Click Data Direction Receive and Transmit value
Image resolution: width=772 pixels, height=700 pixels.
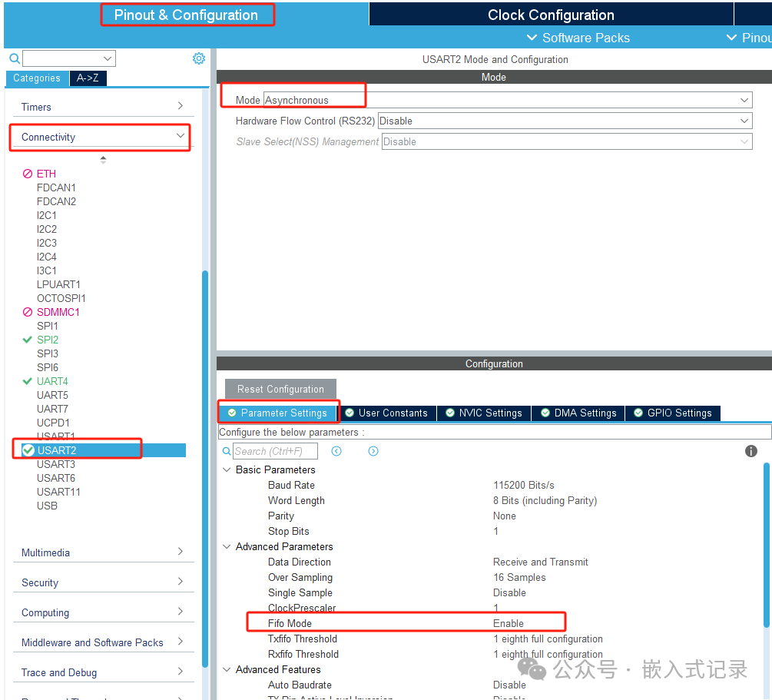click(x=541, y=562)
